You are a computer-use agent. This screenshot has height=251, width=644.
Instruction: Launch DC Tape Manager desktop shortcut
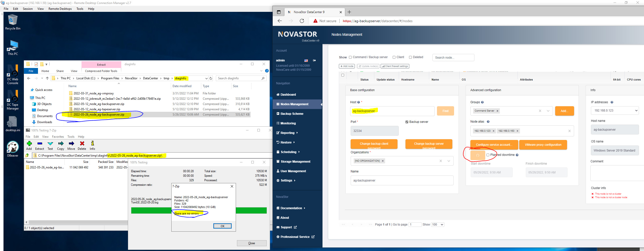(x=13, y=100)
